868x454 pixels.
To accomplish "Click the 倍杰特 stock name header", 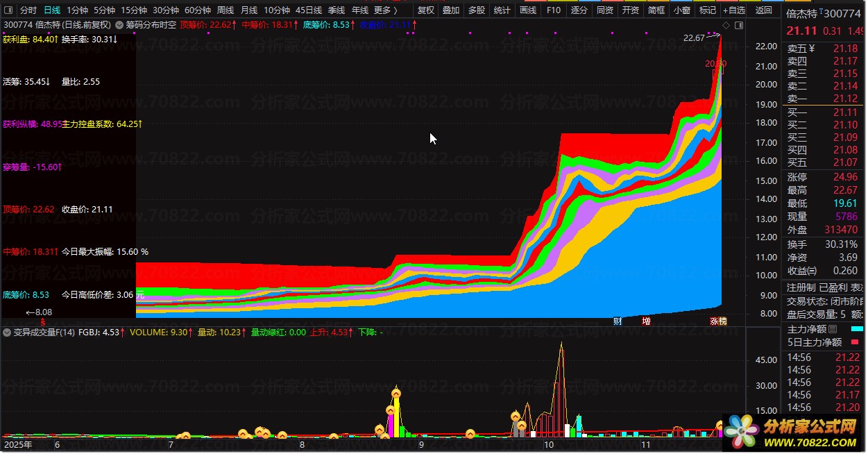I will [x=801, y=14].
